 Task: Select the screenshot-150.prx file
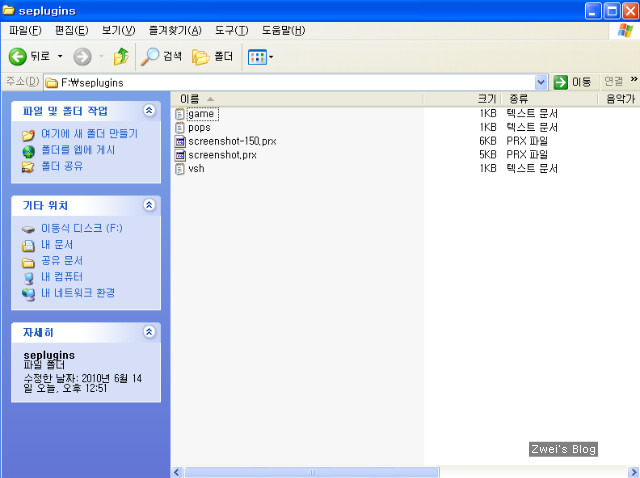coord(232,141)
